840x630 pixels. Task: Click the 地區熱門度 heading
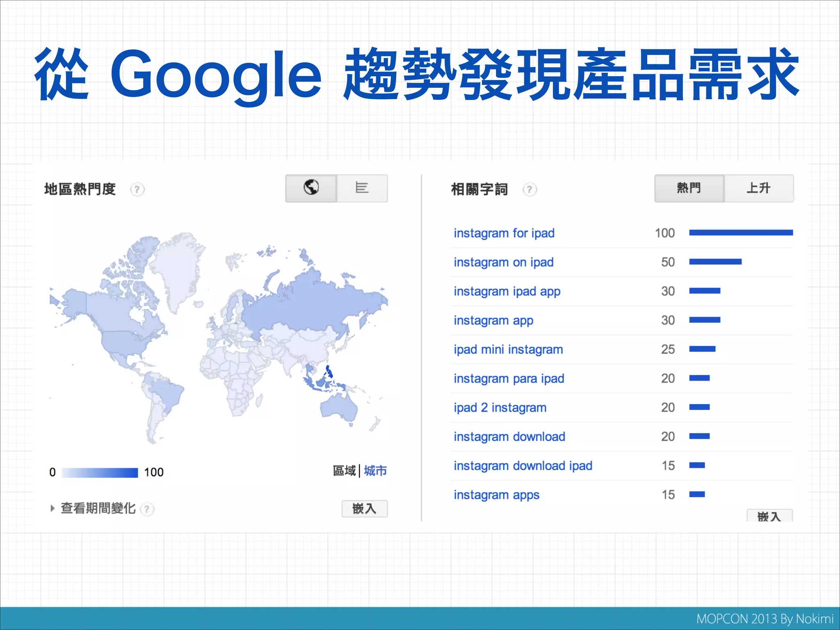tap(80, 189)
